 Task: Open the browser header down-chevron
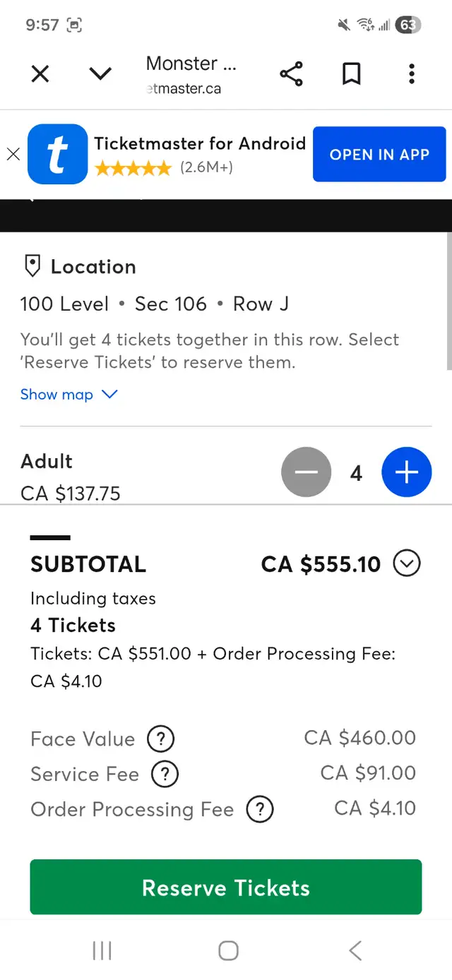100,73
